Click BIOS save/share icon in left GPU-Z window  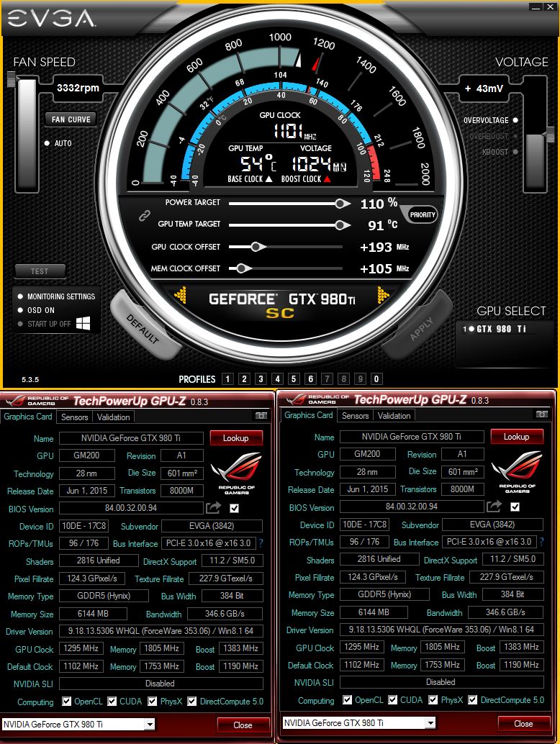pyautogui.click(x=213, y=508)
